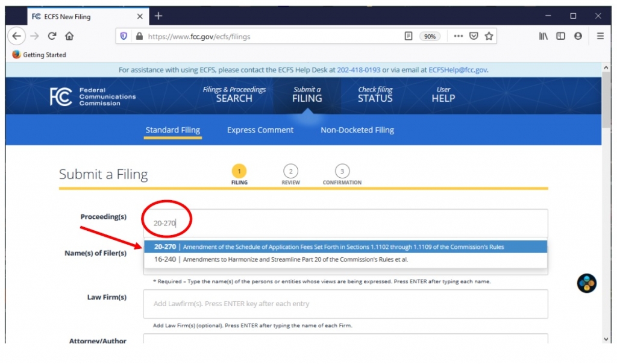Go to the browser home icon
The image size is (617, 364).
coord(69,36)
